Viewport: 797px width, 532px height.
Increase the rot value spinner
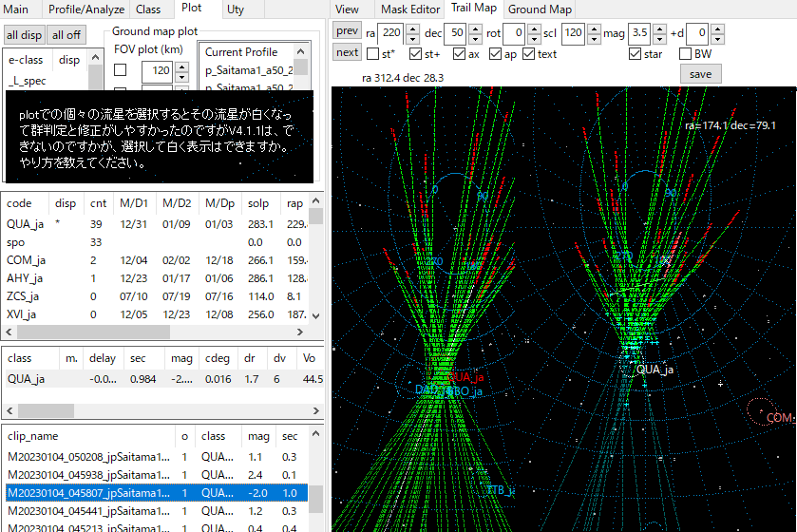[534, 28]
